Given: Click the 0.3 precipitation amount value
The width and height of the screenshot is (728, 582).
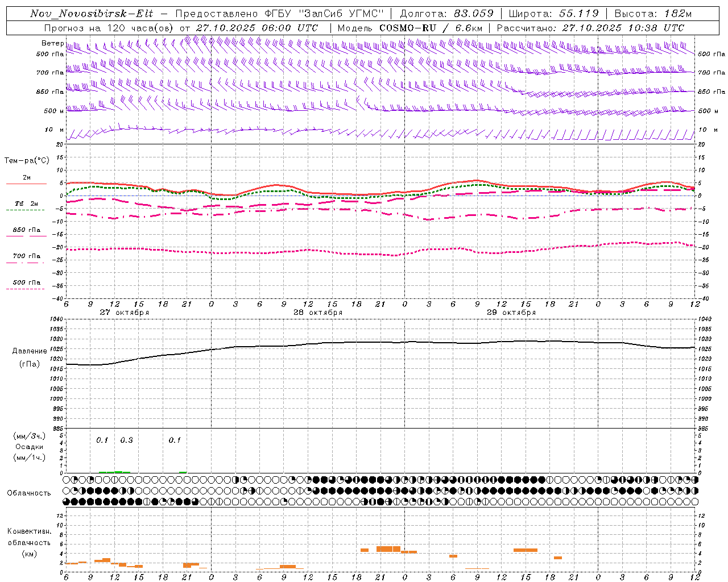Looking at the screenshot, I should [126, 440].
